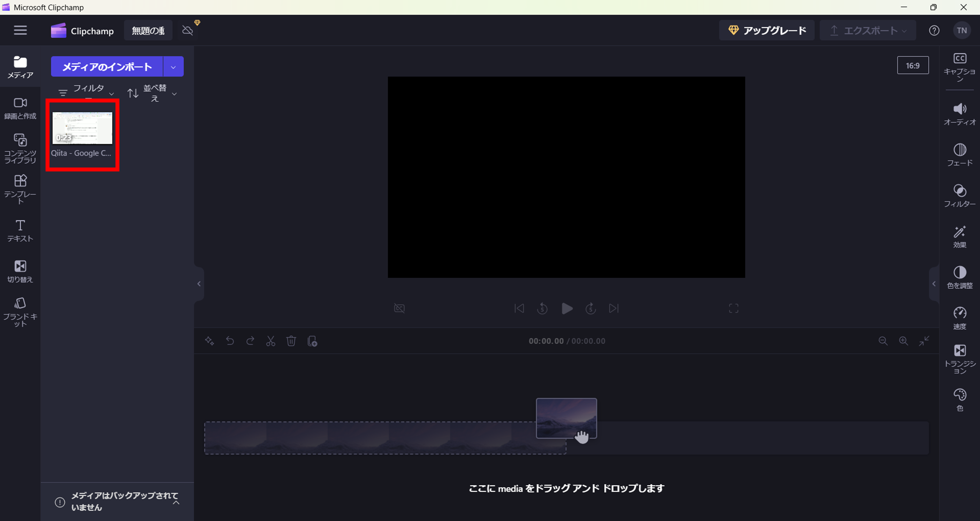Open the フェード settings panel

click(959, 155)
